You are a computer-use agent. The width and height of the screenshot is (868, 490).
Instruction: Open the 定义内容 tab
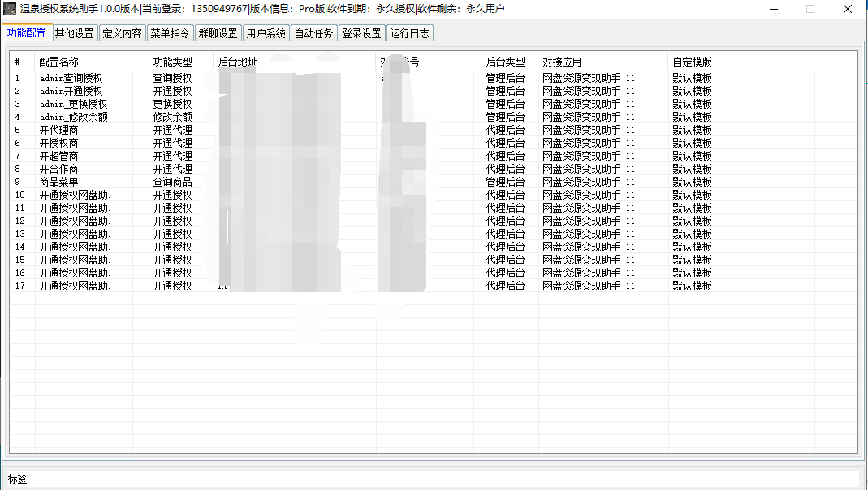[x=122, y=33]
